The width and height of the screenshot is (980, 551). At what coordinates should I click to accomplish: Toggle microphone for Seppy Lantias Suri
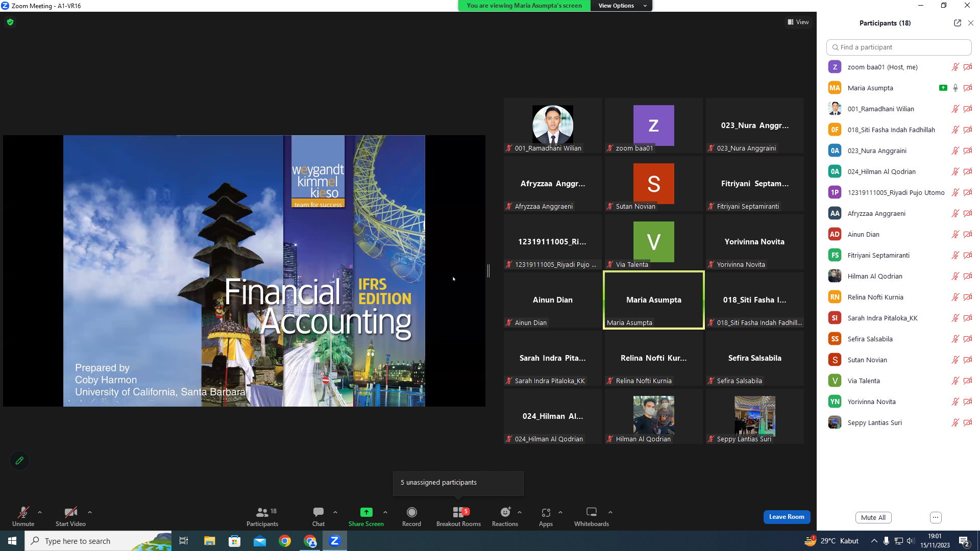(x=955, y=422)
